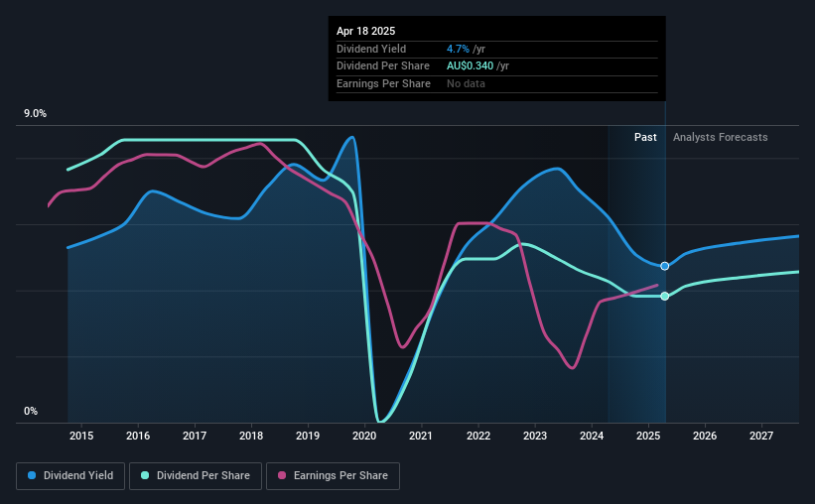Toggle the Earnings Per Share legend button
Image resolution: width=815 pixels, height=504 pixels.
point(333,476)
